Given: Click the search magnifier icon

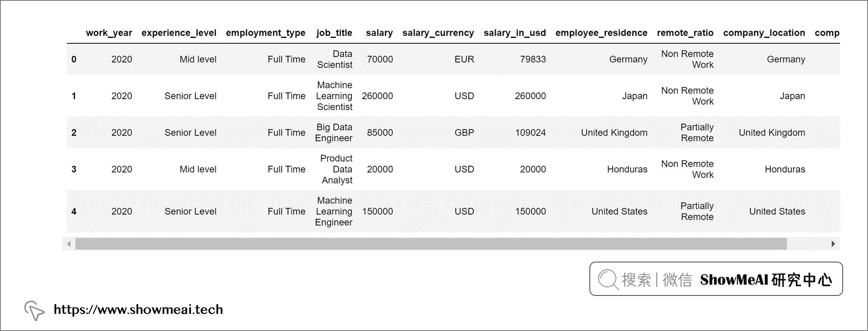Looking at the screenshot, I should tap(608, 280).
